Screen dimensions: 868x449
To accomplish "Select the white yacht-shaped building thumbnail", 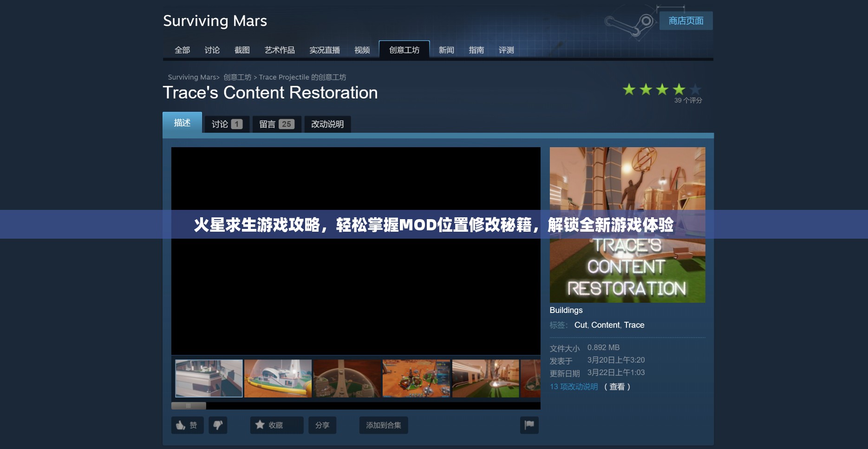I will click(278, 378).
